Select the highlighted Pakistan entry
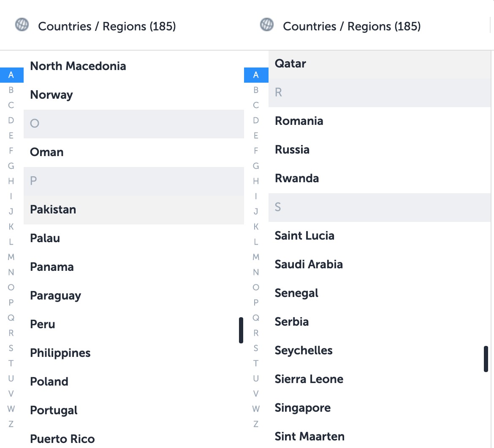 [53, 209]
